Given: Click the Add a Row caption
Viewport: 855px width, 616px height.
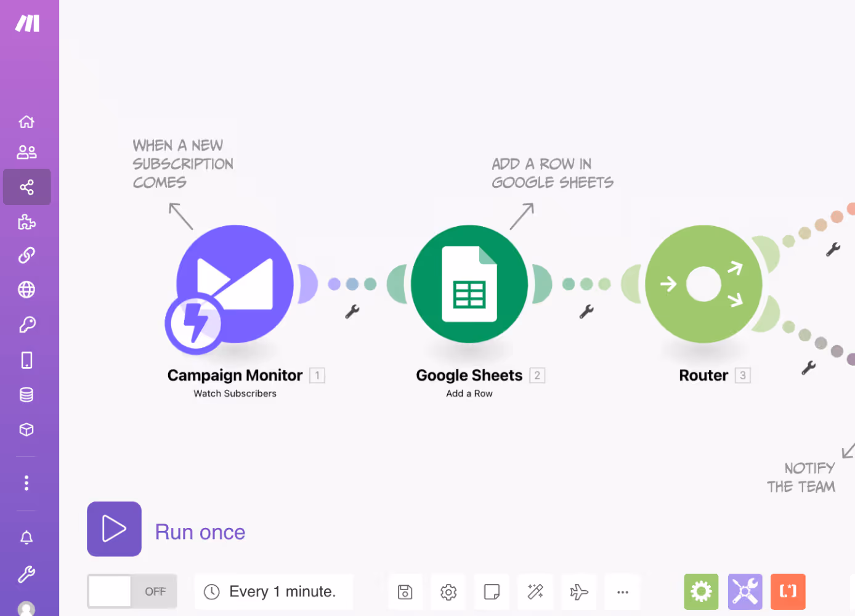Looking at the screenshot, I should coord(469,394).
